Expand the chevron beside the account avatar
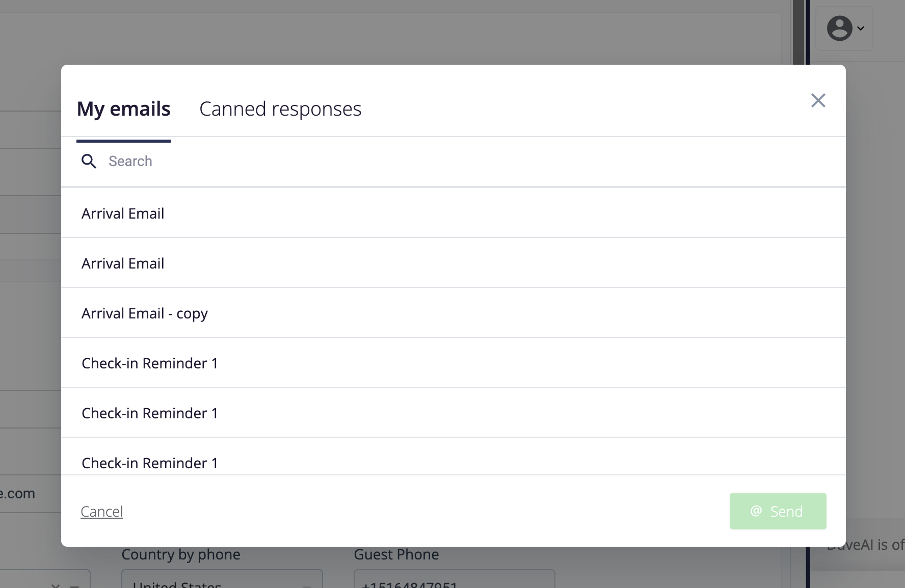Viewport: 905px width, 588px height. click(x=861, y=29)
